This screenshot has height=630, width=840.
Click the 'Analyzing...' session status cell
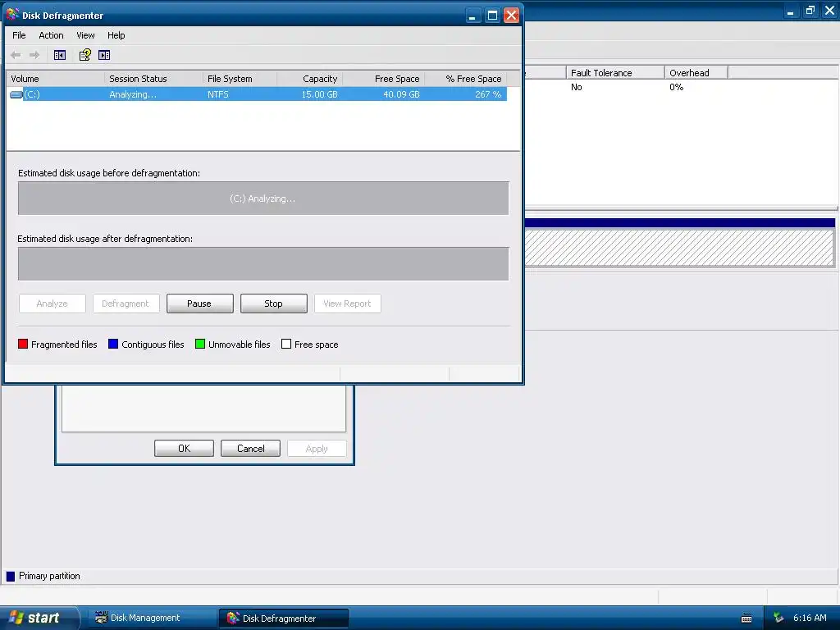[x=133, y=94]
